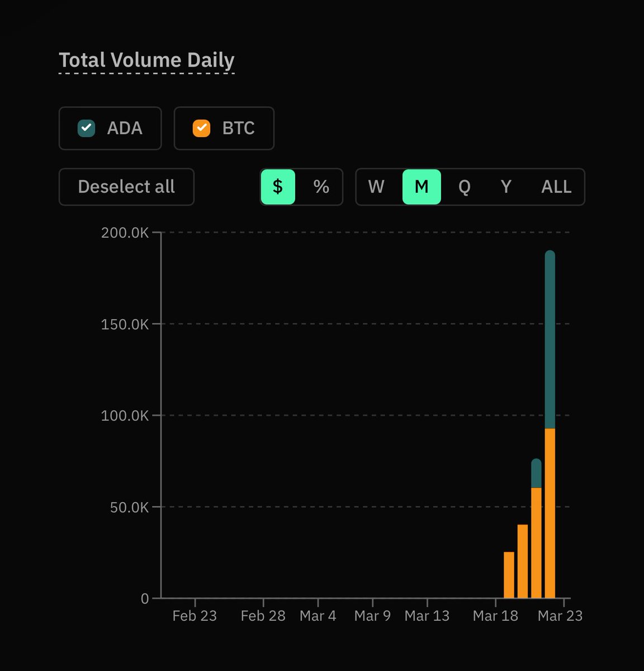Click the orange BTC checkmark icon
This screenshot has height=671, width=644.
click(x=201, y=128)
